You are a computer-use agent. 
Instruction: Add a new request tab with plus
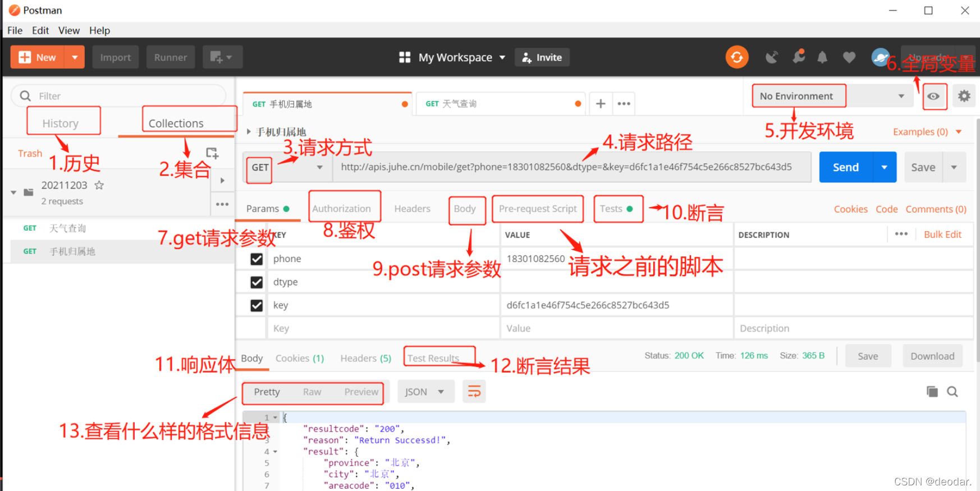tap(601, 104)
